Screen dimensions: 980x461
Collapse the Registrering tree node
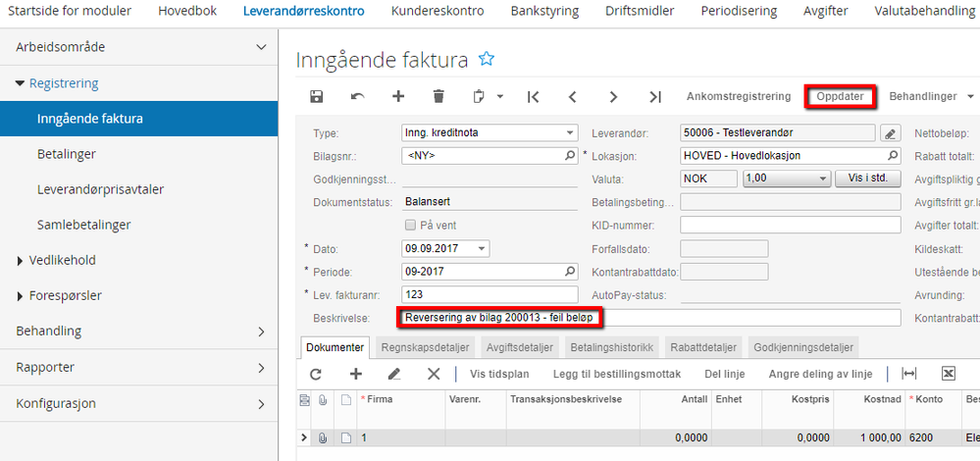[21, 83]
